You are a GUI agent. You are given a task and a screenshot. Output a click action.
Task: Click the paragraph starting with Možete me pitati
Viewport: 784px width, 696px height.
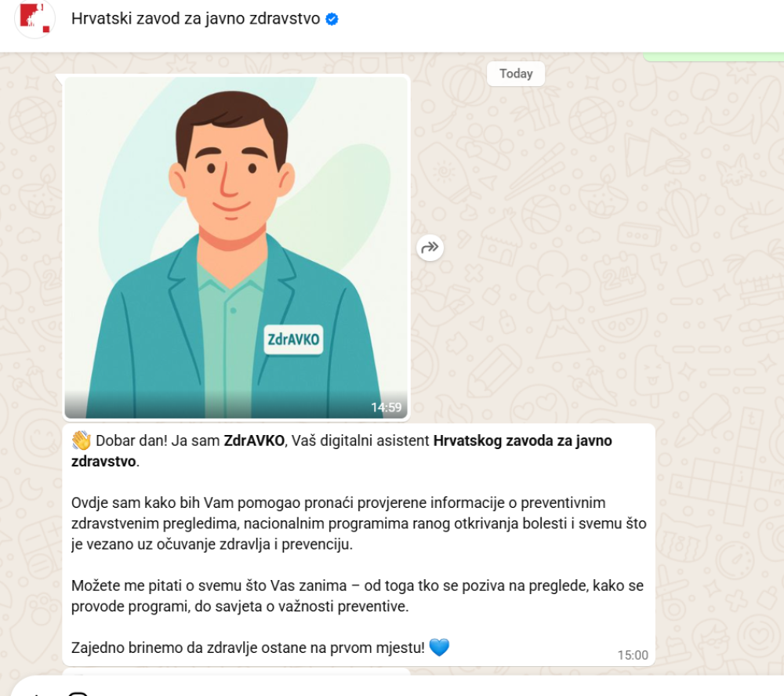357,596
